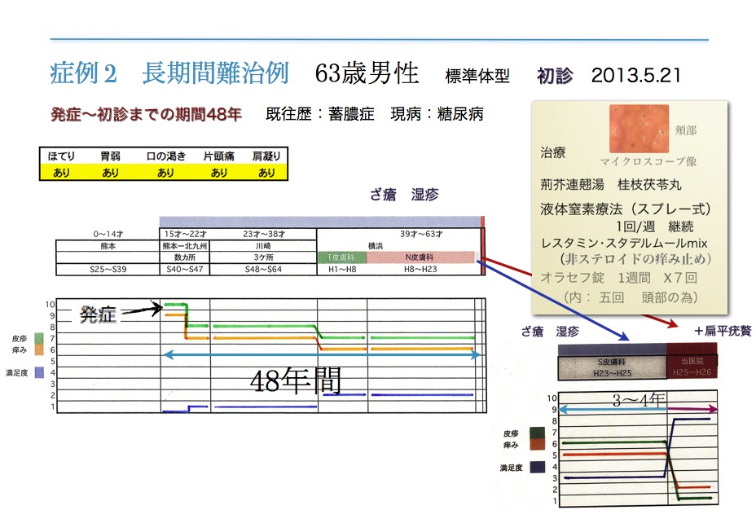Click the red text "発症〜初診までの期間48年"

pos(146,114)
